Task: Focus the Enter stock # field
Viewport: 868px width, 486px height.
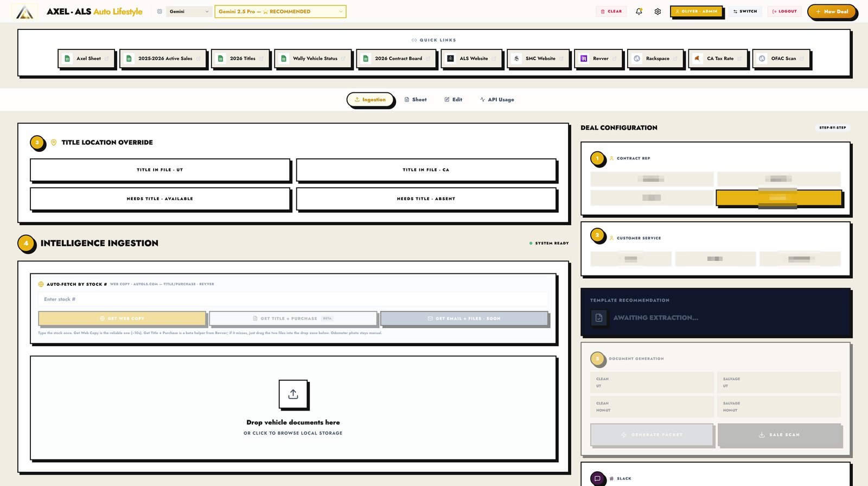Action: pos(293,299)
